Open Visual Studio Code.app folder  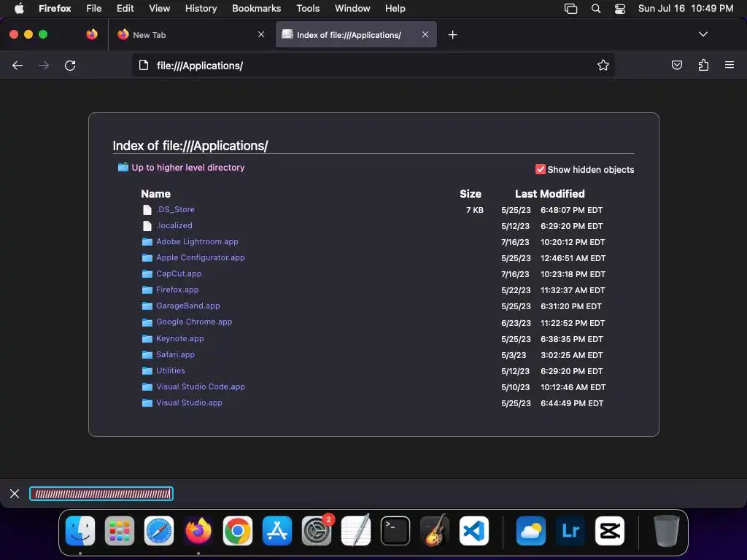pyautogui.click(x=201, y=386)
